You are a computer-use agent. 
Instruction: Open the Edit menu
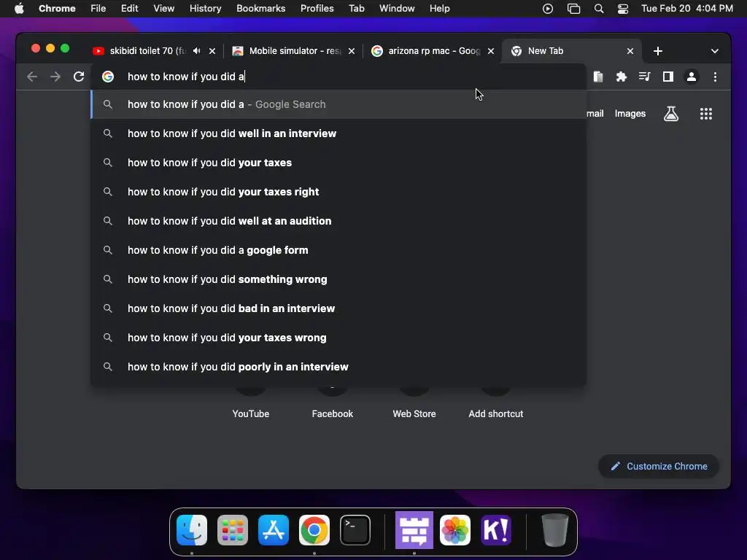pos(129,9)
